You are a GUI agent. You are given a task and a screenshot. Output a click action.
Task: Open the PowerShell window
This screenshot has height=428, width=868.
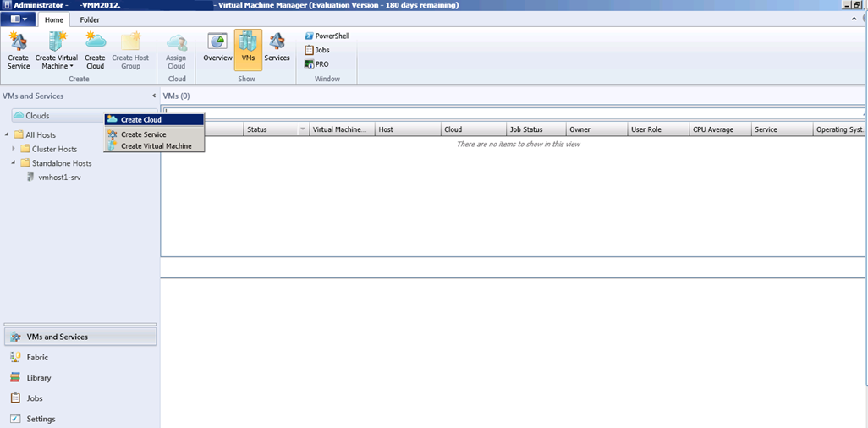click(327, 36)
